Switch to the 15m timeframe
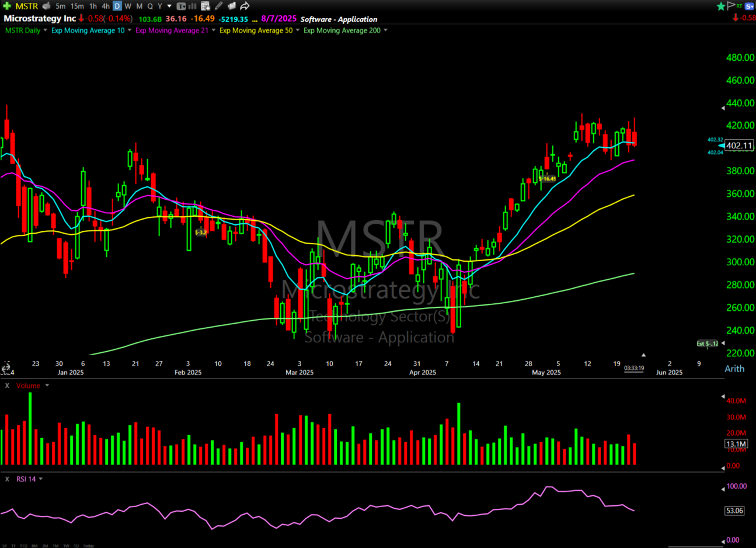This screenshot has height=548, width=756. click(77, 6)
